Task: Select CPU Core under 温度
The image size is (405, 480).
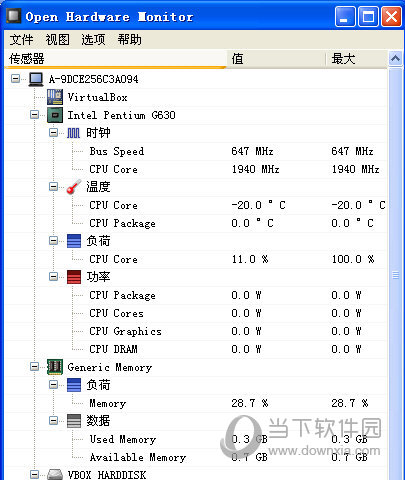Action: (196, 205)
